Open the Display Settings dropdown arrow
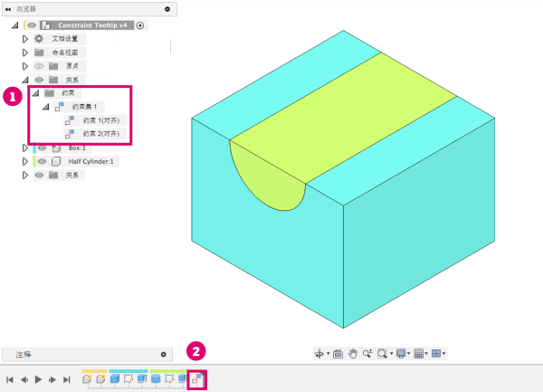The height and width of the screenshot is (392, 543). (409, 354)
